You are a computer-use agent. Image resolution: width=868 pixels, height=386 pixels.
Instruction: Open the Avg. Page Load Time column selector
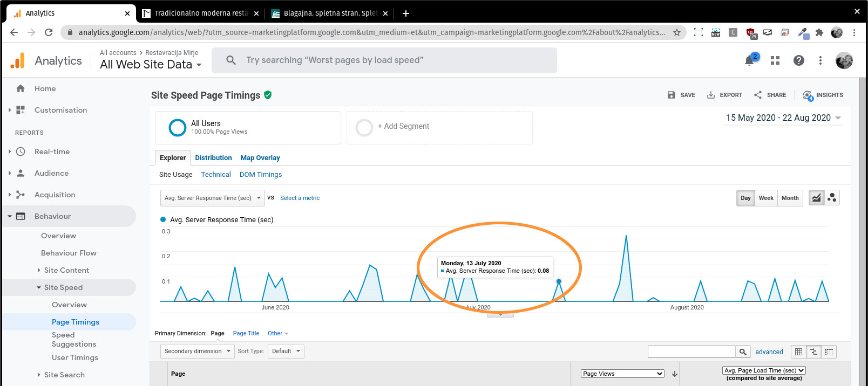click(764, 370)
